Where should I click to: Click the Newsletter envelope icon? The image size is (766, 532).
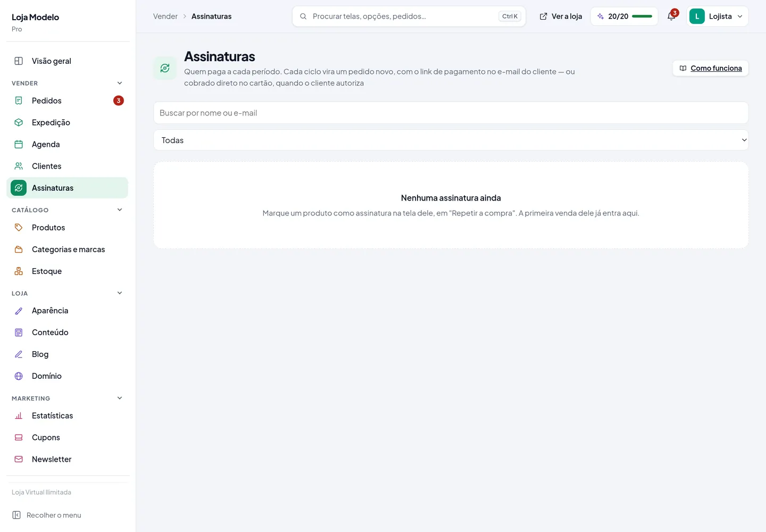[19, 459]
